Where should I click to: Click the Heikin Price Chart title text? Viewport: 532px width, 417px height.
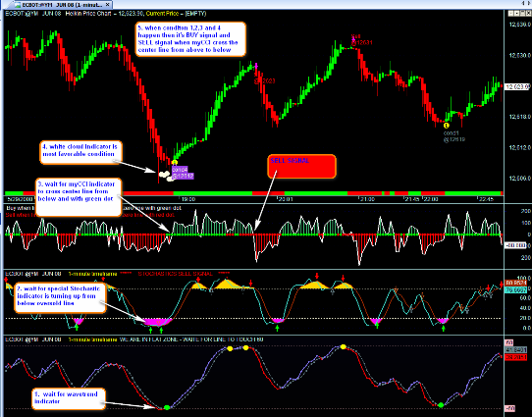[x=88, y=14]
